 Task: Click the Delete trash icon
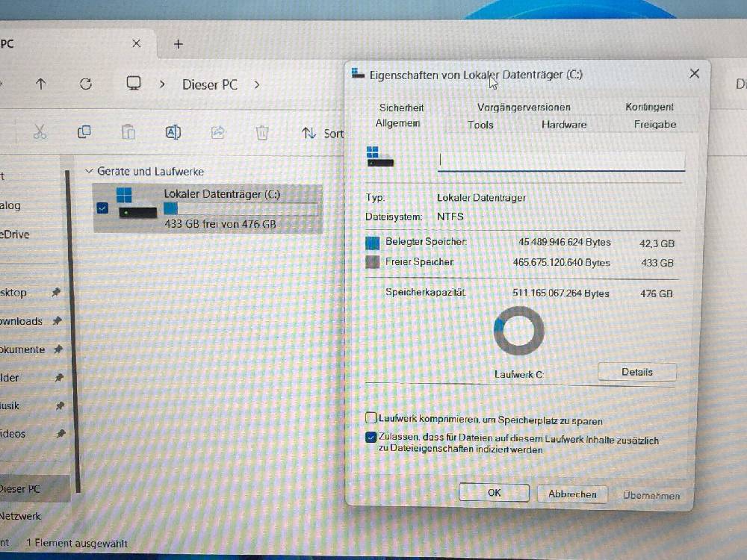[x=262, y=132]
